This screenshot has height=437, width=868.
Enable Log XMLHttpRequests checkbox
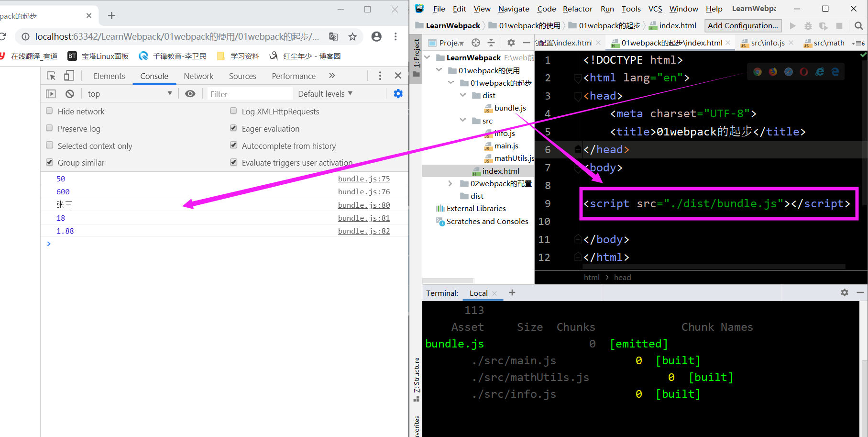click(233, 111)
